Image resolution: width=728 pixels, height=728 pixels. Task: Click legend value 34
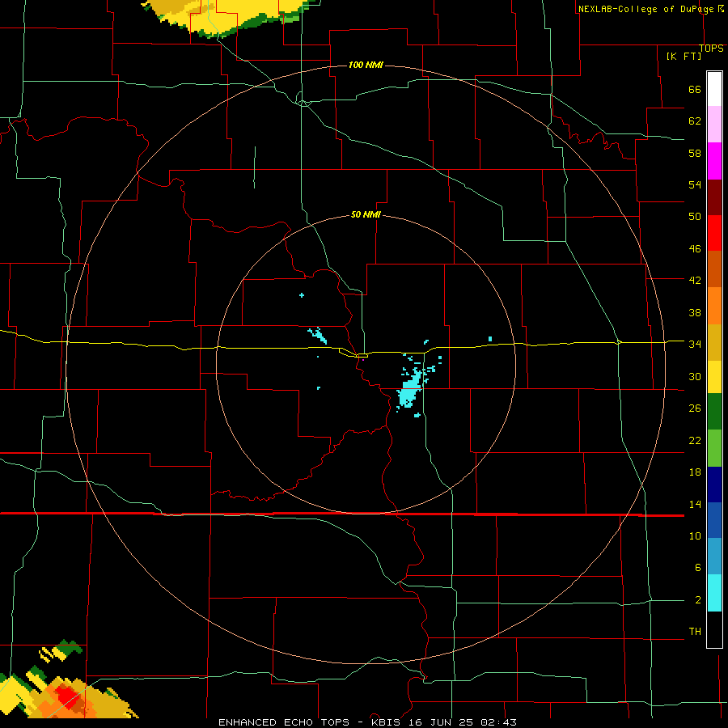click(x=695, y=345)
